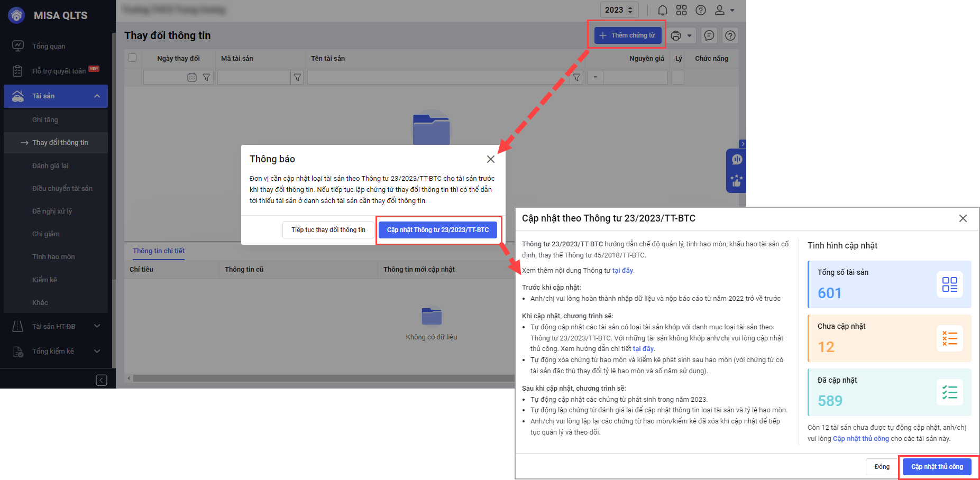Open tại đây link for detailed guide
Image resolution: width=980 pixels, height=480 pixels.
(643, 349)
